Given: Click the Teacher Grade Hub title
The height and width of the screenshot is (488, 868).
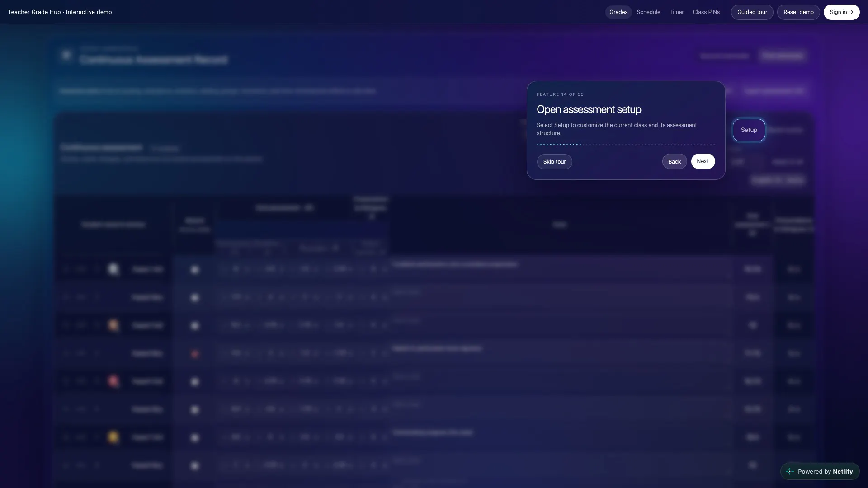Looking at the screenshot, I should click(x=60, y=12).
